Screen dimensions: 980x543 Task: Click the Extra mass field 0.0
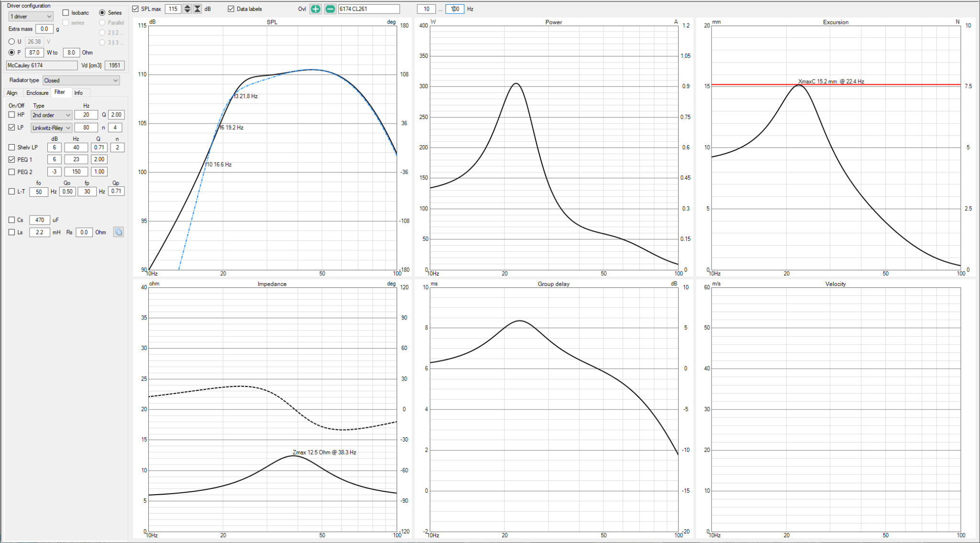tap(45, 29)
